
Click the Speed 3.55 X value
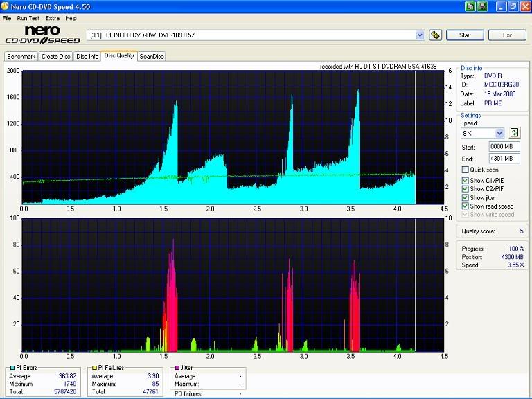[515, 265]
